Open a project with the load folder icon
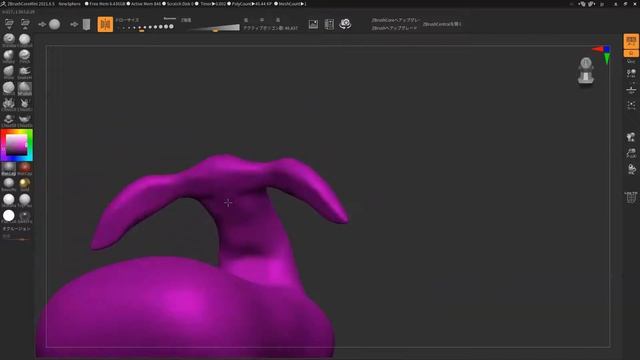The height and width of the screenshot is (360, 640). coord(9,24)
